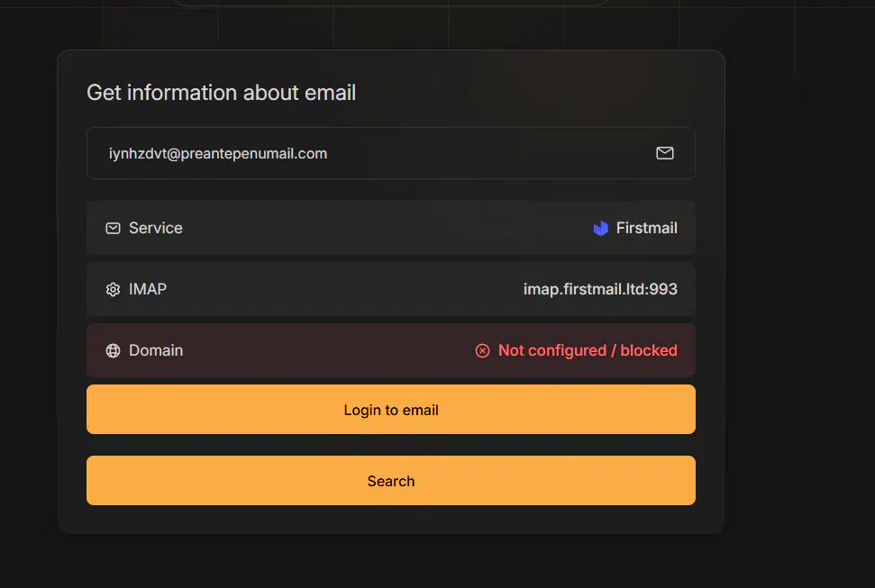The image size is (875, 588).
Task: Click the Get information about email heading
Action: point(221,93)
